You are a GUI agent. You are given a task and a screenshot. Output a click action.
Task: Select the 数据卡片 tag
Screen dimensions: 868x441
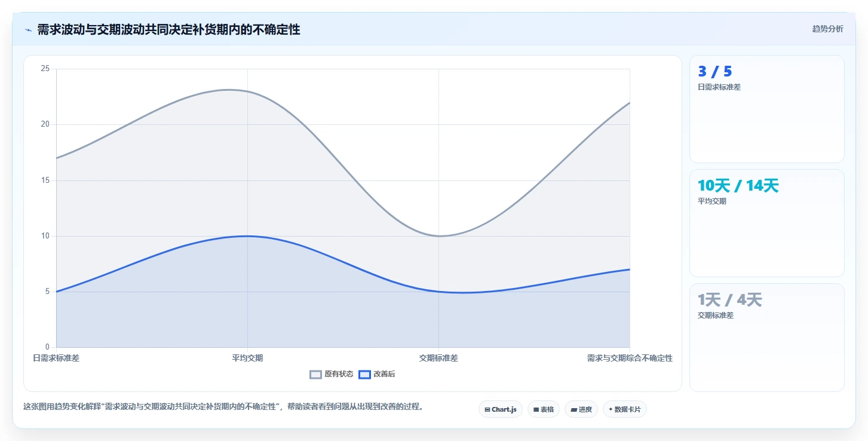(x=624, y=409)
